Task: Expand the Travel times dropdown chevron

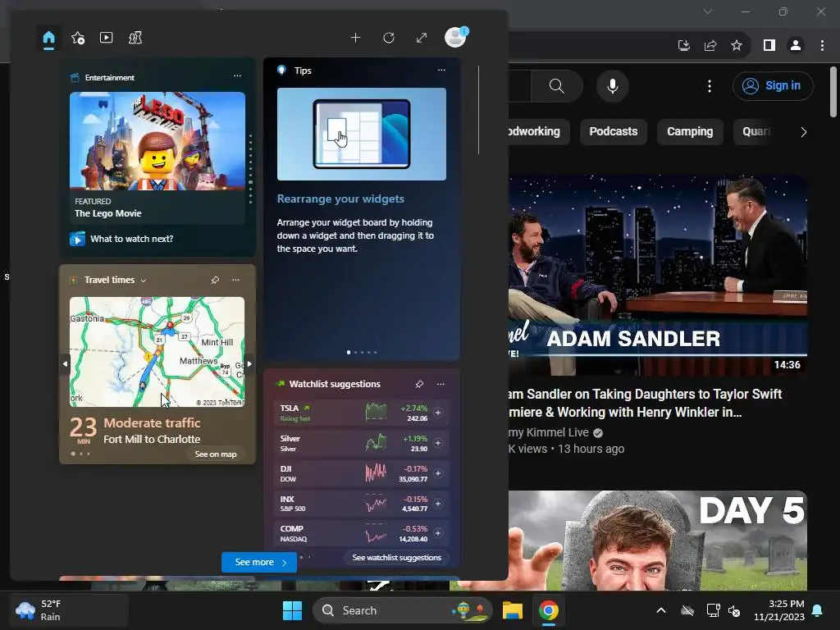Action: click(143, 281)
